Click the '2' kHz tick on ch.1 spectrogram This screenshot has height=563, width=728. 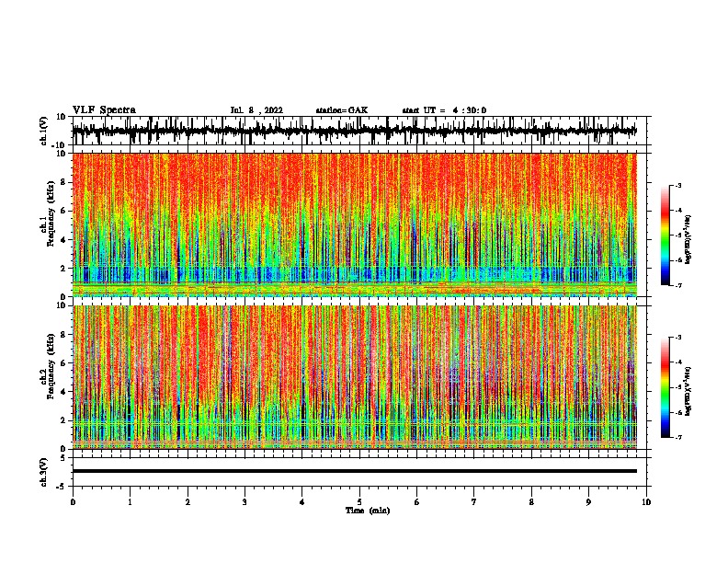(x=63, y=269)
